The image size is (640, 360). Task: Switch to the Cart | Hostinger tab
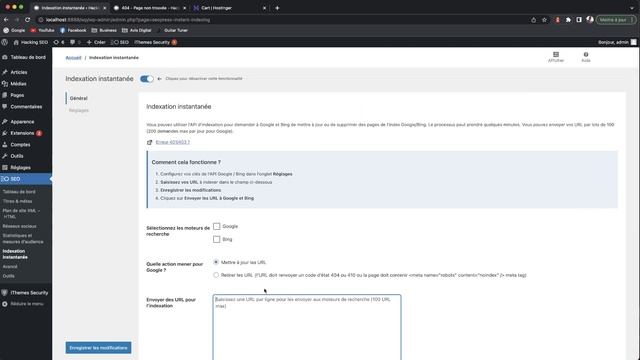[x=230, y=8]
